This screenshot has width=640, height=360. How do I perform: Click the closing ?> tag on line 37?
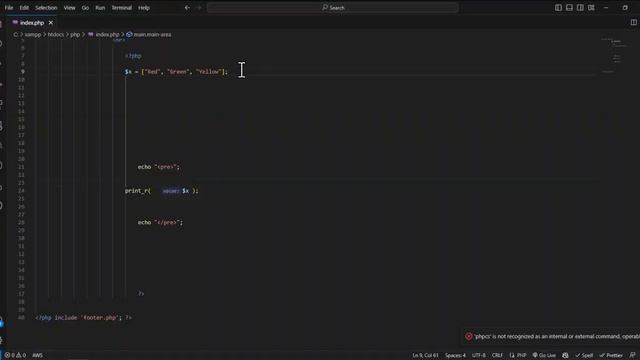click(x=141, y=293)
